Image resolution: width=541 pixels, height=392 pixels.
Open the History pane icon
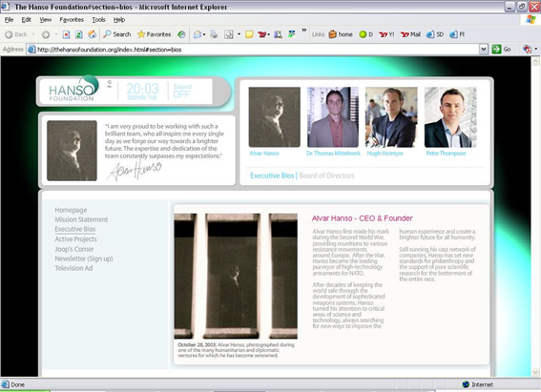[x=181, y=34]
